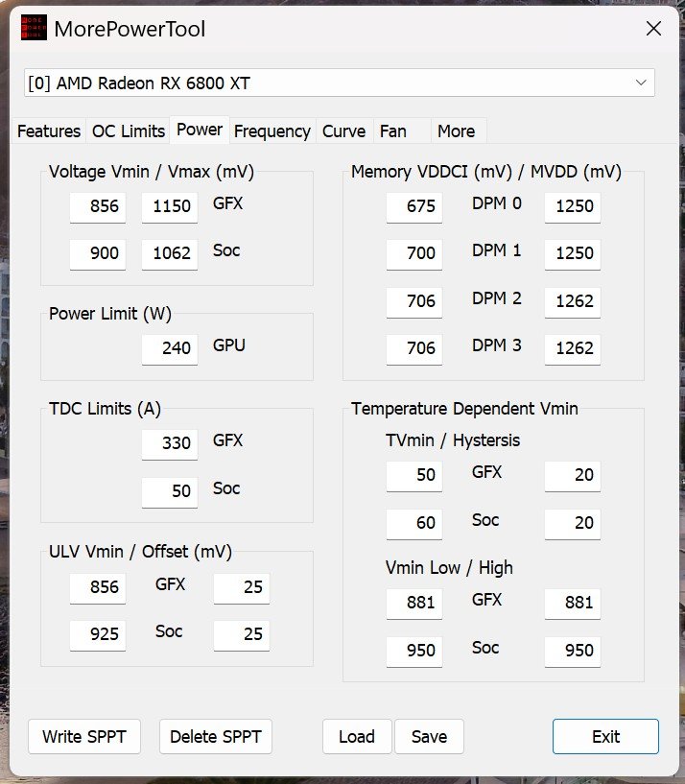
Task: Click the Soc TDC limit field
Action: coord(170,492)
